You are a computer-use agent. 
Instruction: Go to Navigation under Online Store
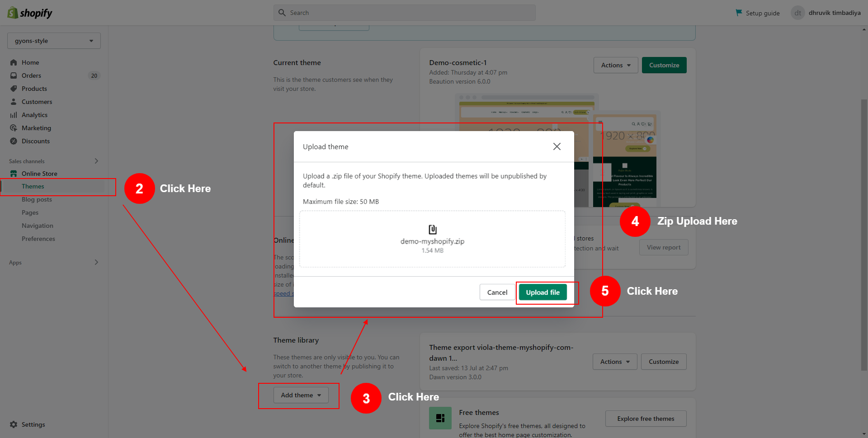(38, 226)
